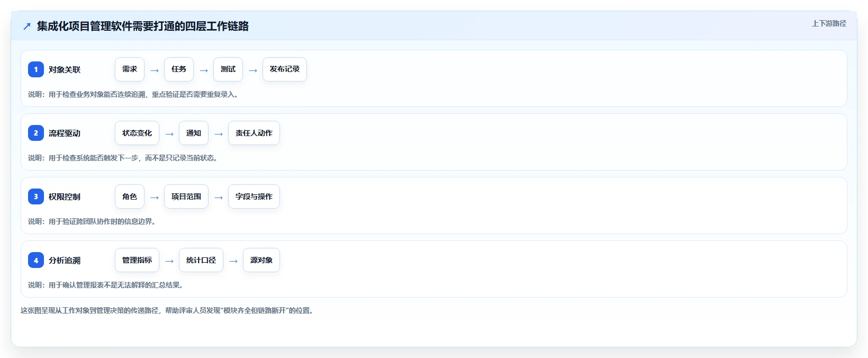Screen dimensions: 868x358
Task: Click the 管理指标 chip
Action: 137,260
